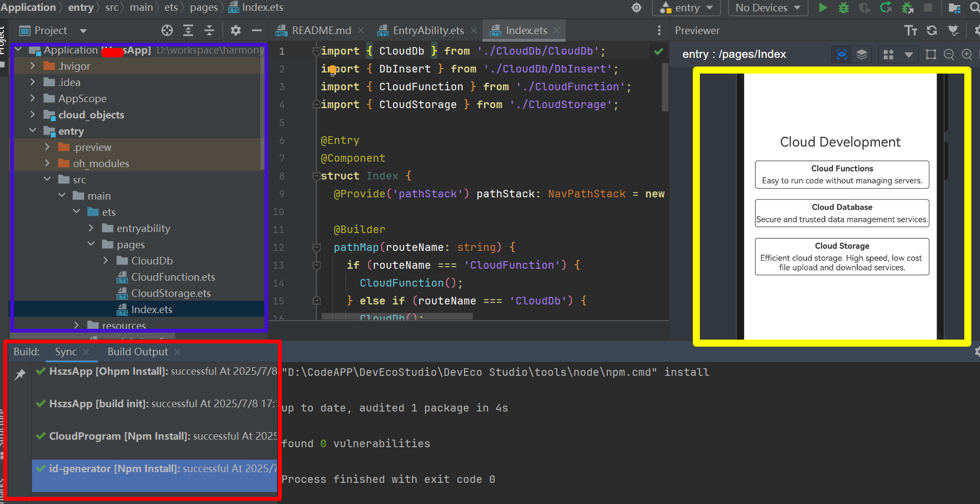980x504 pixels.
Task: Pin the Build tab using pin icon
Action: pos(20,374)
